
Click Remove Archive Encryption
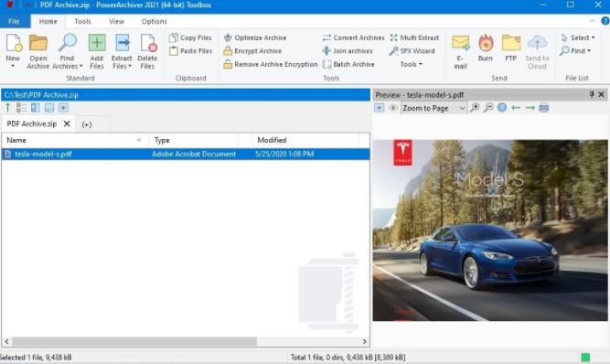(x=271, y=64)
